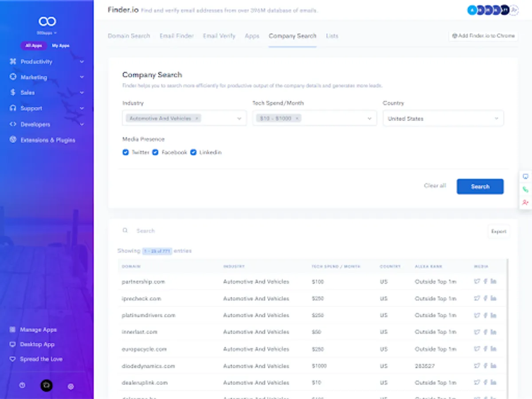This screenshot has height=399, width=532.
Task: Click the infinity logo in sidebar
Action: pyautogui.click(x=47, y=21)
